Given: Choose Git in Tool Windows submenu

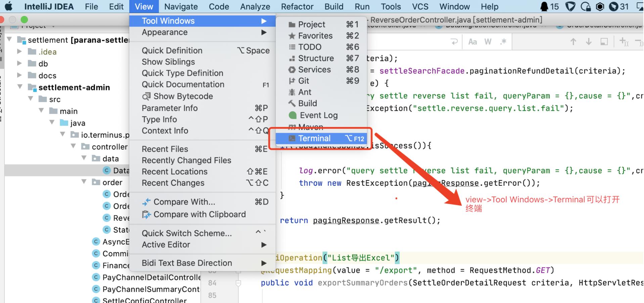Looking at the screenshot, I should tap(321, 81).
